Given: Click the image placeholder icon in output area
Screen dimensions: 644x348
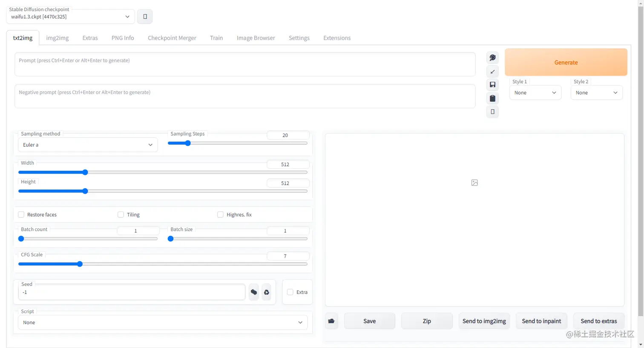Looking at the screenshot, I should coord(474,183).
